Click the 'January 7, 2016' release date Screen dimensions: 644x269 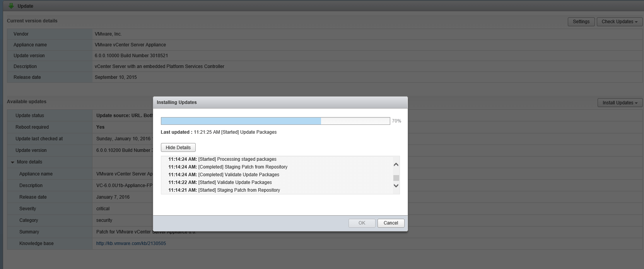click(113, 197)
